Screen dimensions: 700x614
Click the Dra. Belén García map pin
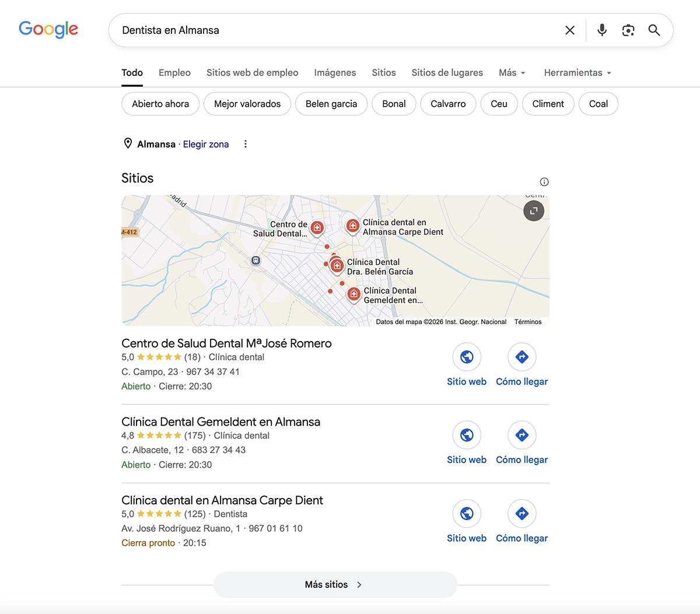(x=337, y=266)
